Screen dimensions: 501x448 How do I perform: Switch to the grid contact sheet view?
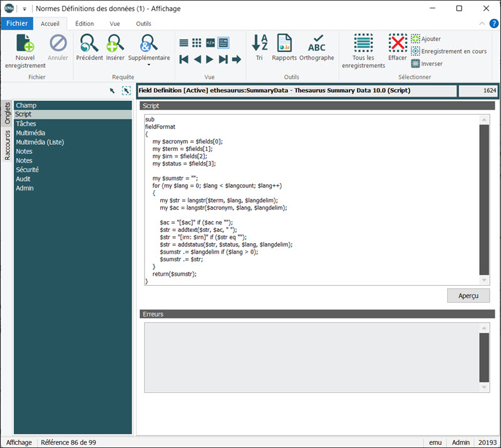197,43
